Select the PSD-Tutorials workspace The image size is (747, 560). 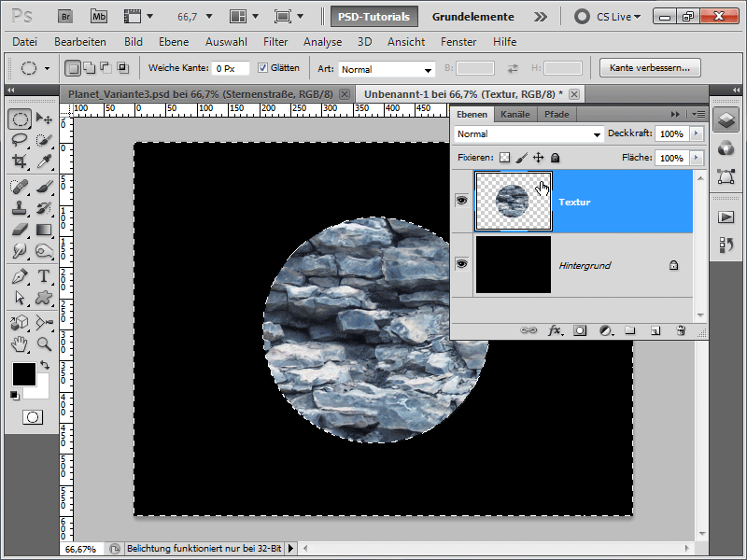pyautogui.click(x=374, y=17)
